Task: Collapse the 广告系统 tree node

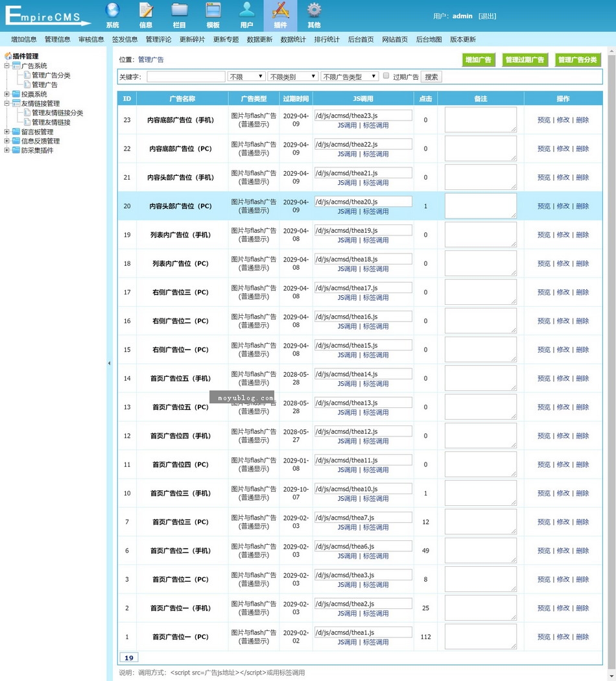Action: click(6, 66)
